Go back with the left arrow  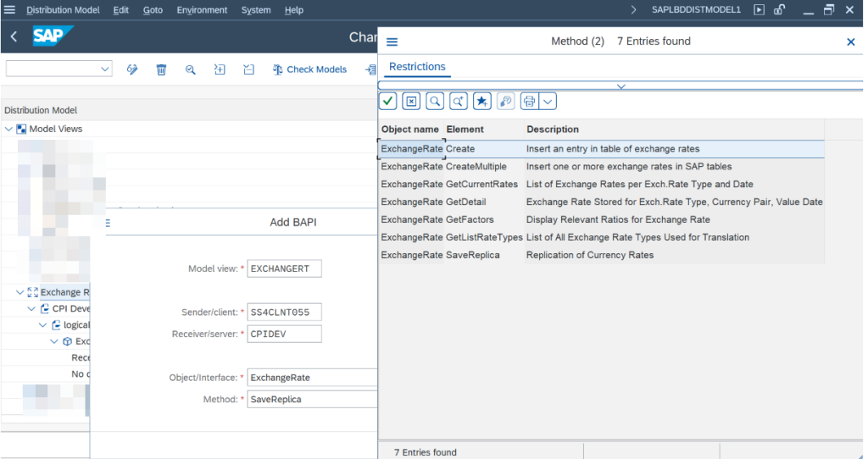coord(14,37)
